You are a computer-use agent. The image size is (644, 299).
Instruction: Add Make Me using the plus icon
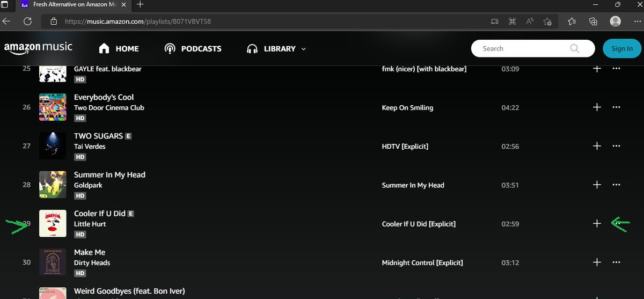(597, 262)
